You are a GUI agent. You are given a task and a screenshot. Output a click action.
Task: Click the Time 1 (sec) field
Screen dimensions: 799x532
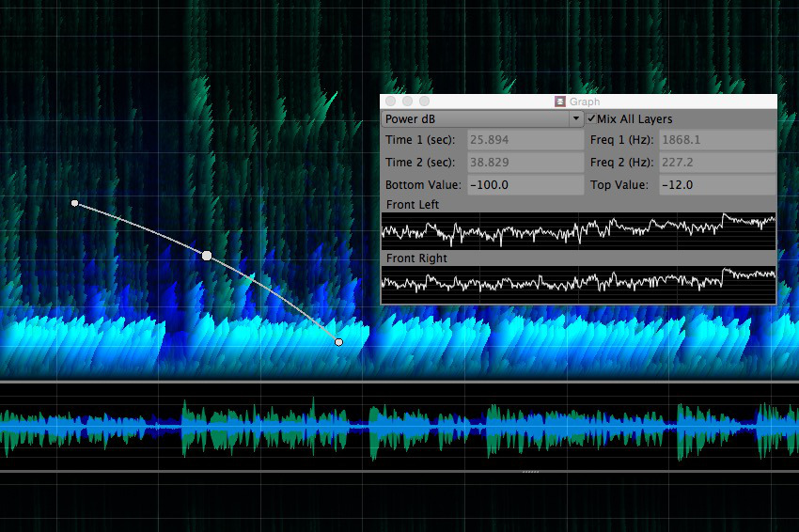(525, 140)
